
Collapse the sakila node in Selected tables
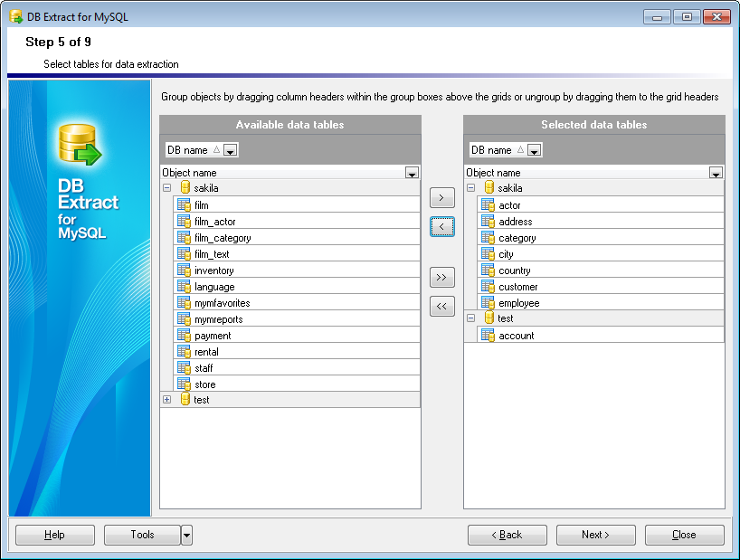point(470,188)
